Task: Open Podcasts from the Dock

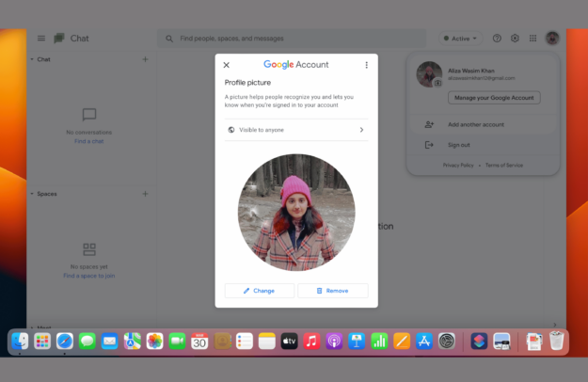Action: point(334,342)
